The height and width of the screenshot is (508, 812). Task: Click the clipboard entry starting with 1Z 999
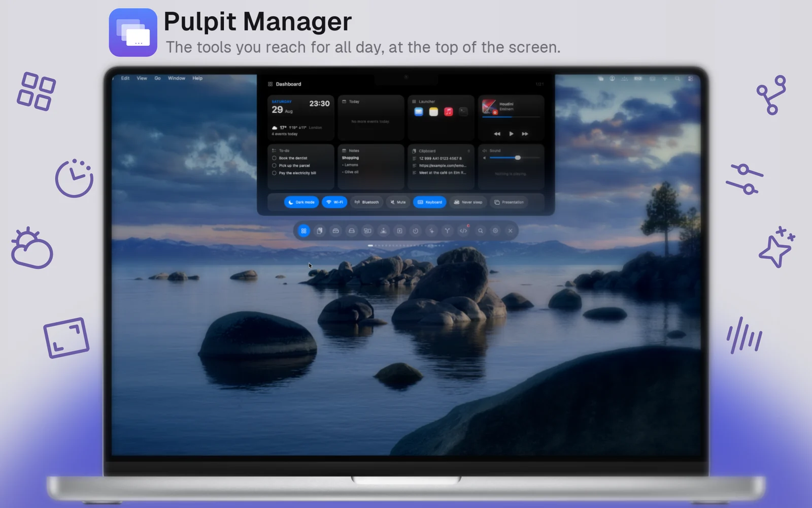tap(441, 158)
